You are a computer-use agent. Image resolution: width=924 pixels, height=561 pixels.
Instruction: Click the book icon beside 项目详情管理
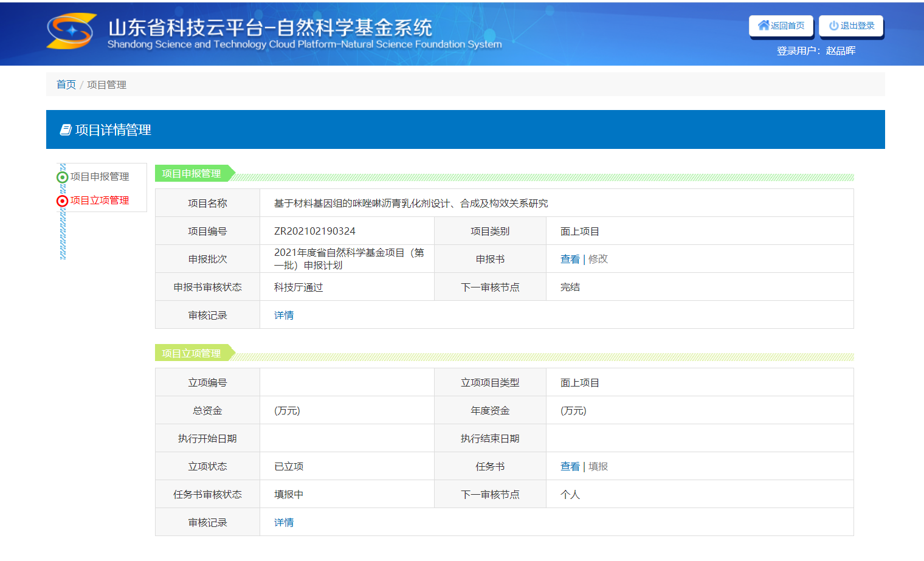point(66,129)
